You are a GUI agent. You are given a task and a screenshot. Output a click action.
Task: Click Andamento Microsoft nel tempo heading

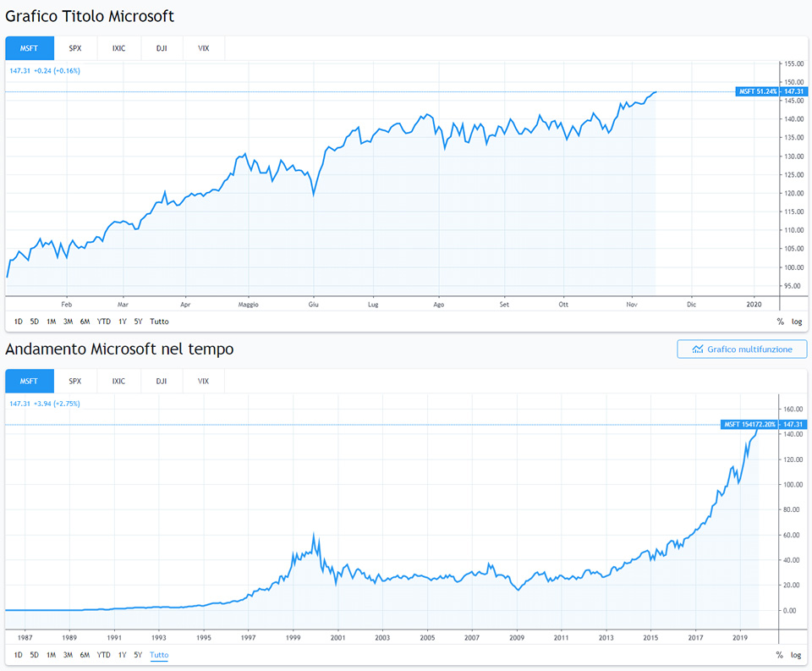[x=119, y=349]
